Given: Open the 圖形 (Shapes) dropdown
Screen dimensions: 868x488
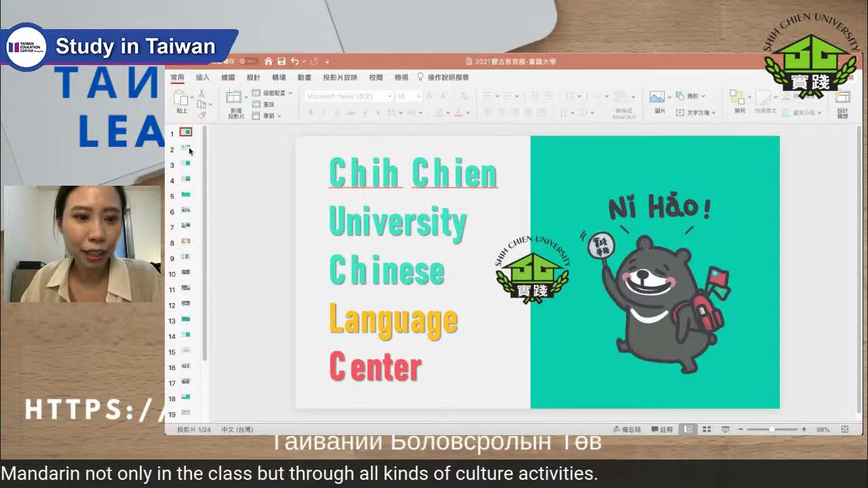Looking at the screenshot, I should tap(690, 96).
